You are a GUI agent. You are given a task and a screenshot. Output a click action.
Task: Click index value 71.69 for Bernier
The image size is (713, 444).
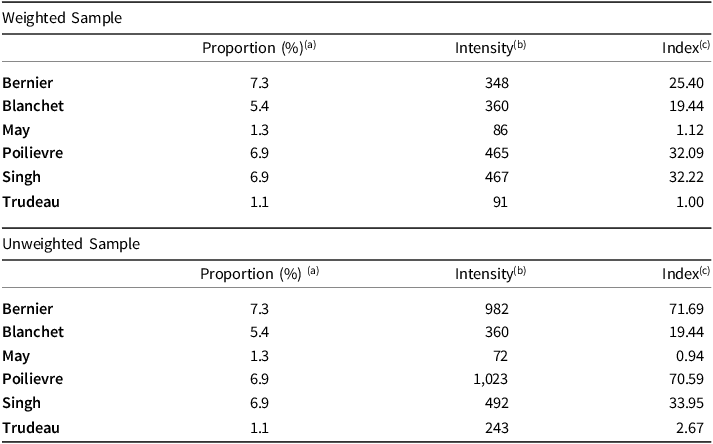(x=686, y=309)
